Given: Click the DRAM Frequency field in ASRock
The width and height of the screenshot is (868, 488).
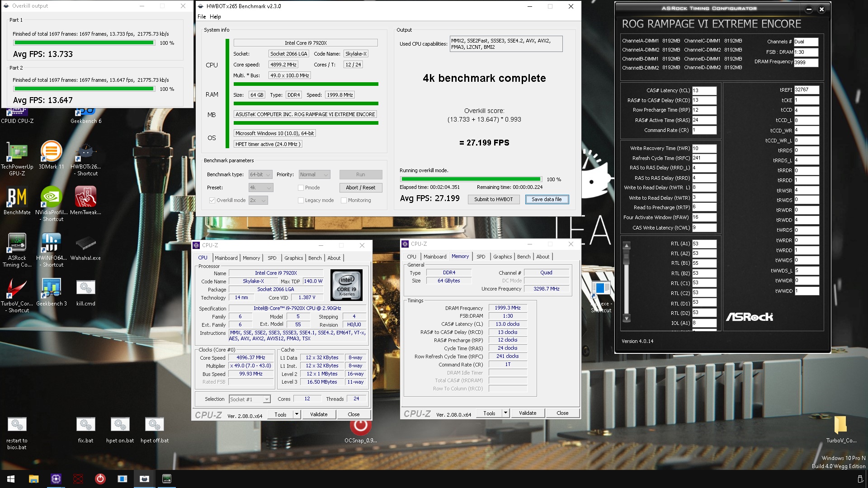Looking at the screenshot, I should click(806, 62).
